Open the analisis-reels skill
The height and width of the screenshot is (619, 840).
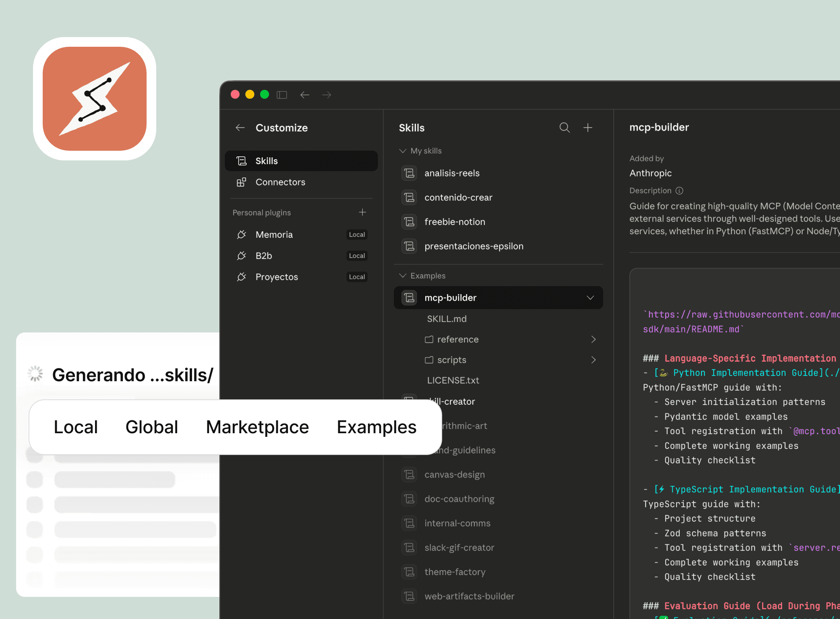(x=452, y=173)
